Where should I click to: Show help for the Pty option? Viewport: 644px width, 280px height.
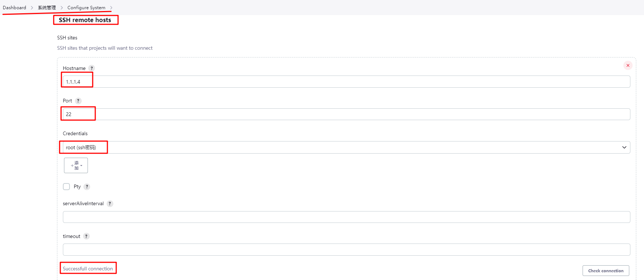coord(87,187)
